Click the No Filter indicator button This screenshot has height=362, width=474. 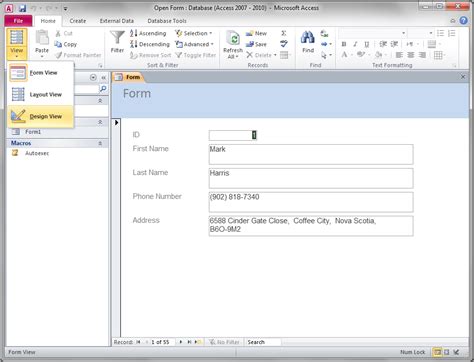[x=225, y=342]
